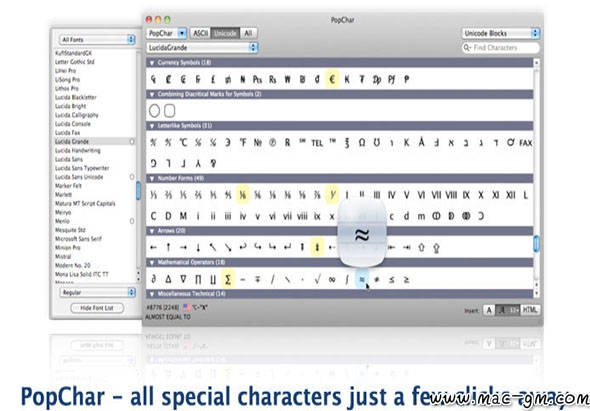Open the Unicode Blocks dropdown
This screenshot has width=590, height=411.
(501, 33)
